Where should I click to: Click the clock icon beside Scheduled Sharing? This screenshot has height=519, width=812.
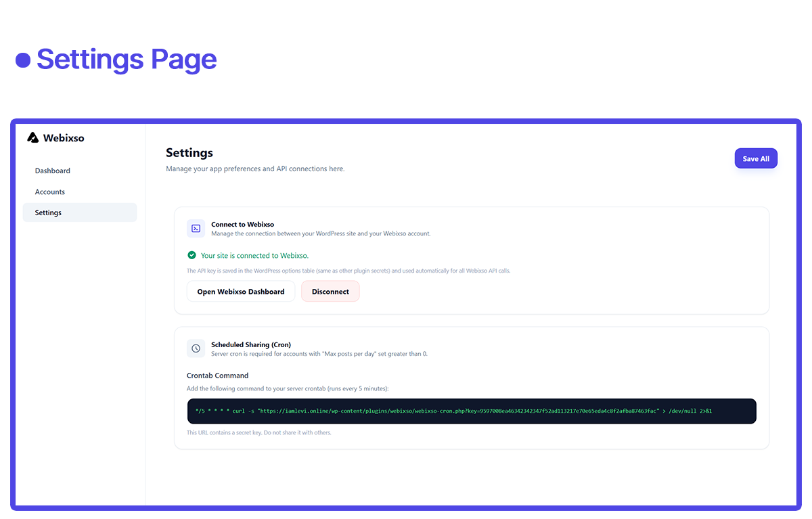click(x=196, y=348)
